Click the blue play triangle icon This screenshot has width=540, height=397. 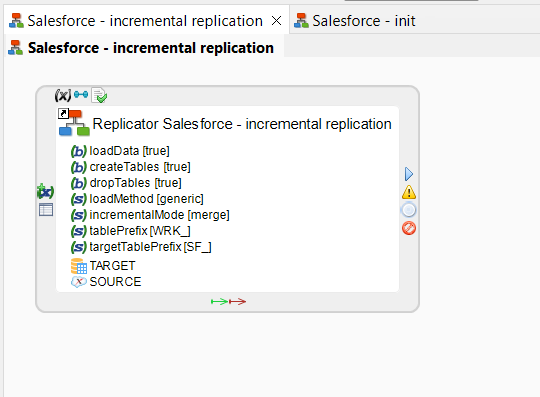(409, 174)
